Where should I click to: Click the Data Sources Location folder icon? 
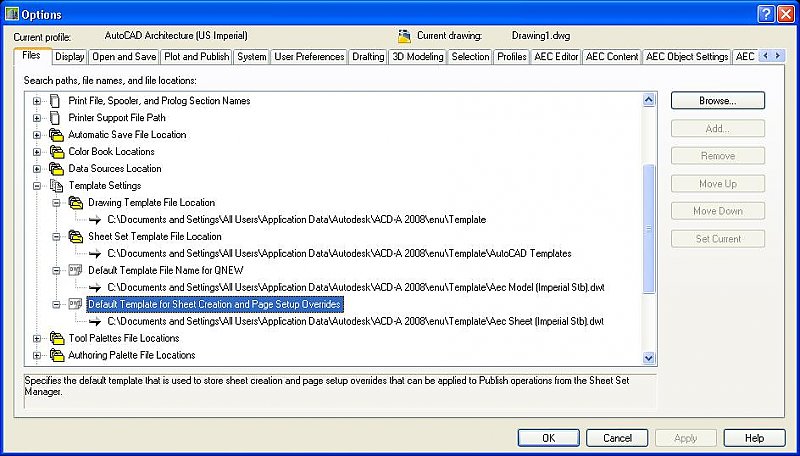pos(57,168)
